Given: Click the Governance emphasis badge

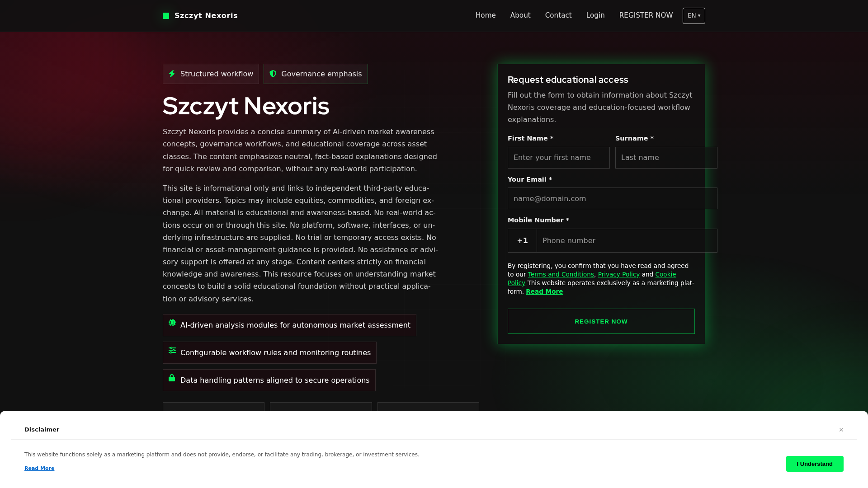Looking at the screenshot, I should (x=316, y=74).
